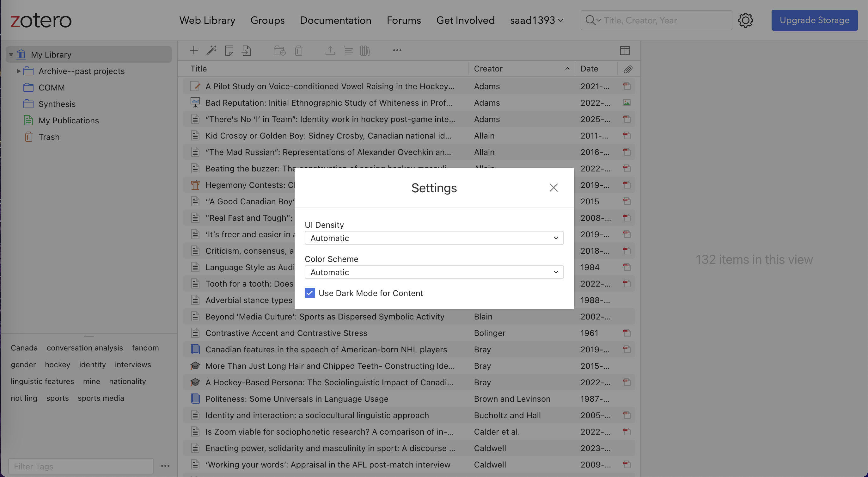
Task: Click the Add by Identifier wand icon
Action: point(211,51)
